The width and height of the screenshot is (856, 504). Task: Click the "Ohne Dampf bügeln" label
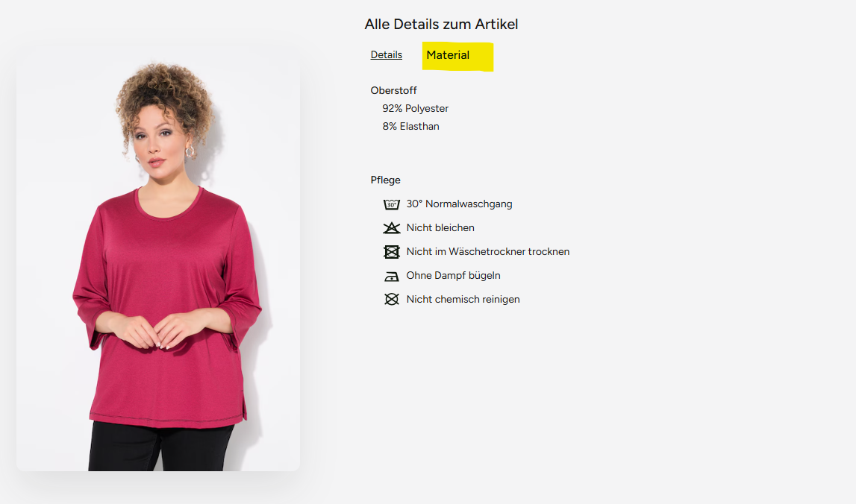coord(453,276)
